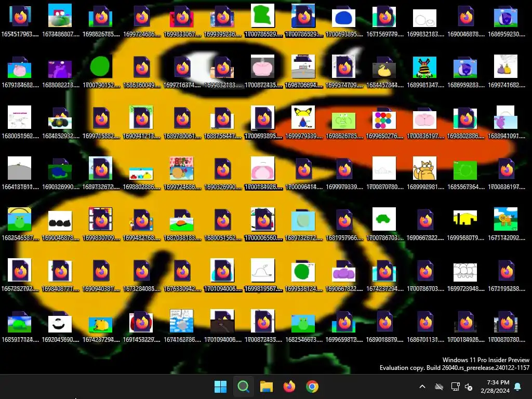Open taskbar Search

pyautogui.click(x=243, y=387)
